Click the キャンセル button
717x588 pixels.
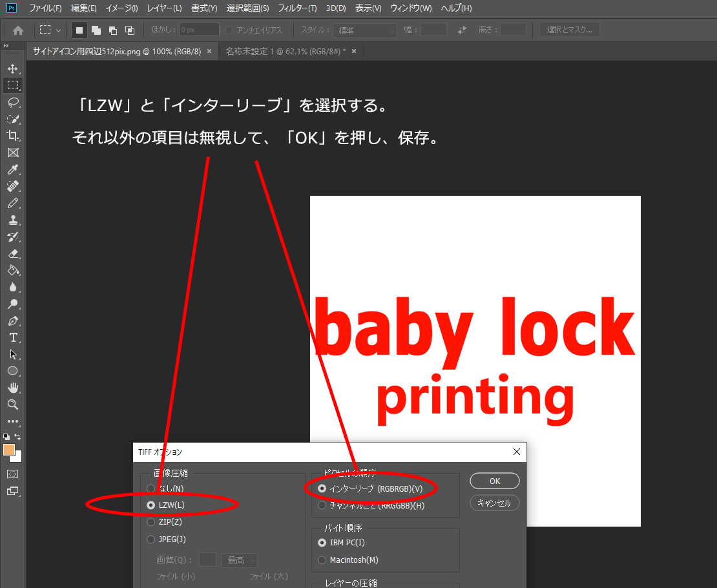(x=495, y=503)
